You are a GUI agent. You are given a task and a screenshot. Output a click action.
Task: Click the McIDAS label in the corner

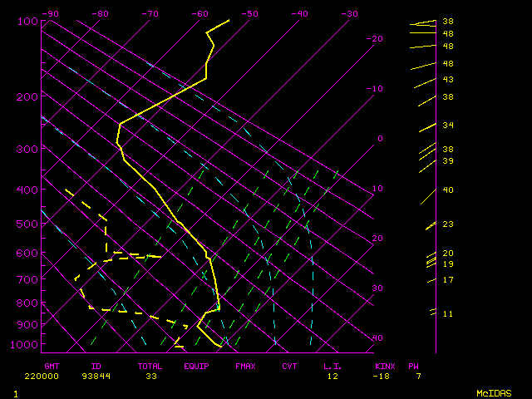pos(493,392)
